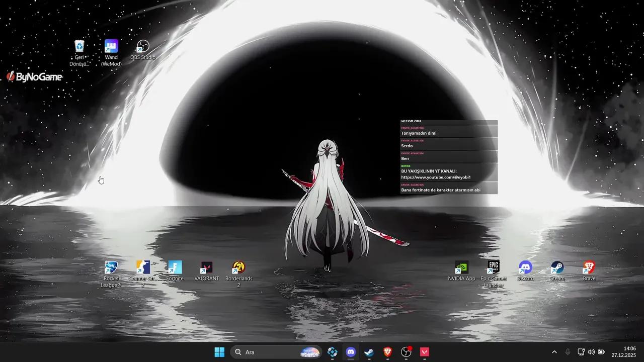Open the clock and date panel

coord(623,352)
